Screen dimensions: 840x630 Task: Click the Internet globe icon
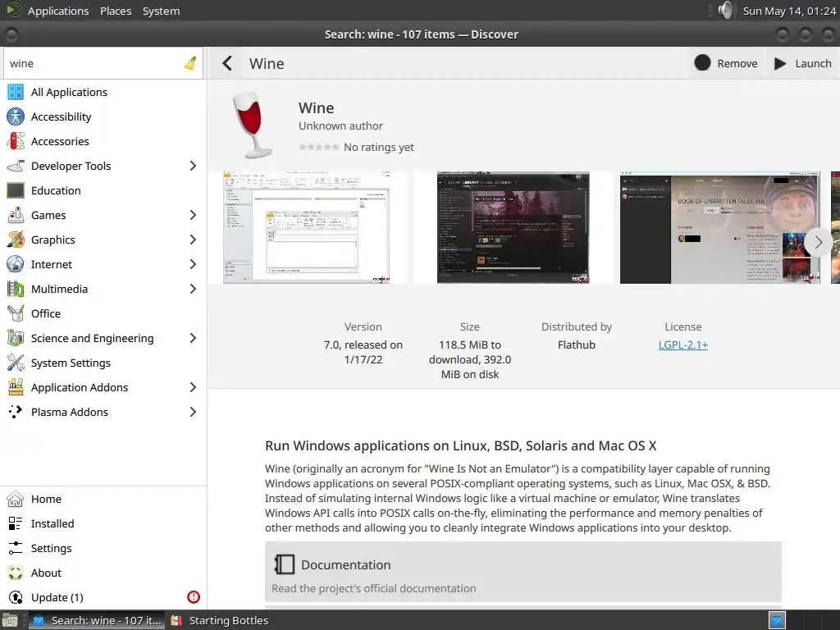[x=16, y=265]
